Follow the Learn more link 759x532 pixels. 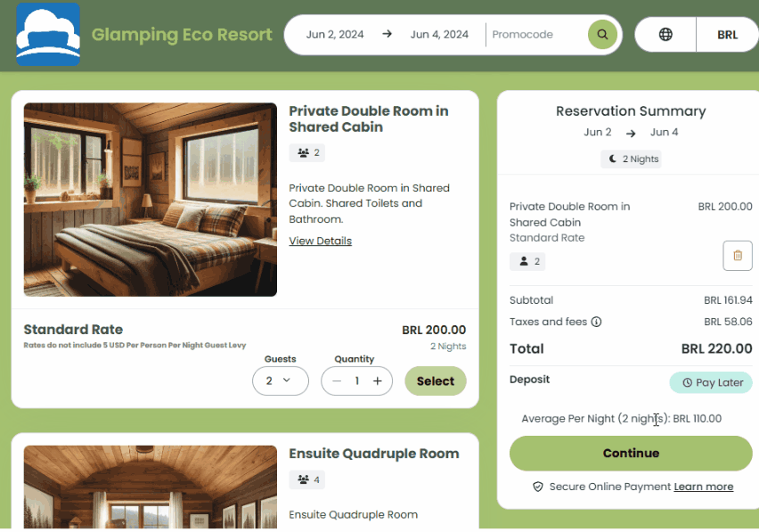coord(703,487)
